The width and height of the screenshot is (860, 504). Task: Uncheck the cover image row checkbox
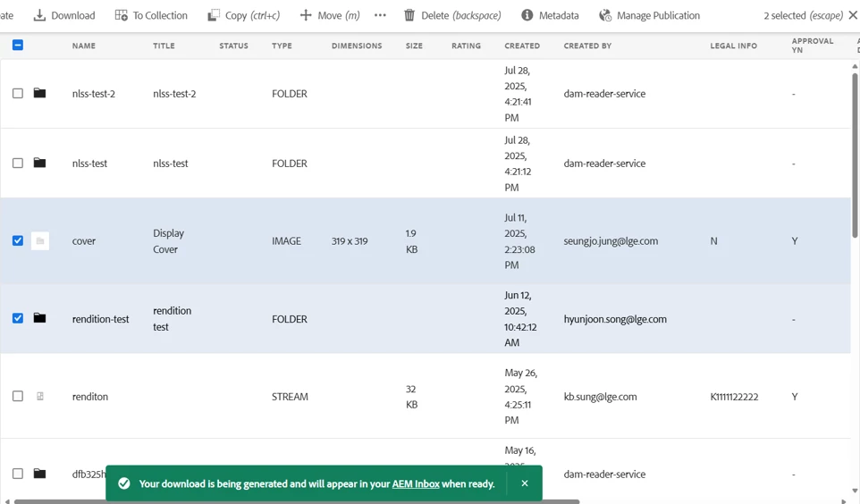(x=18, y=240)
